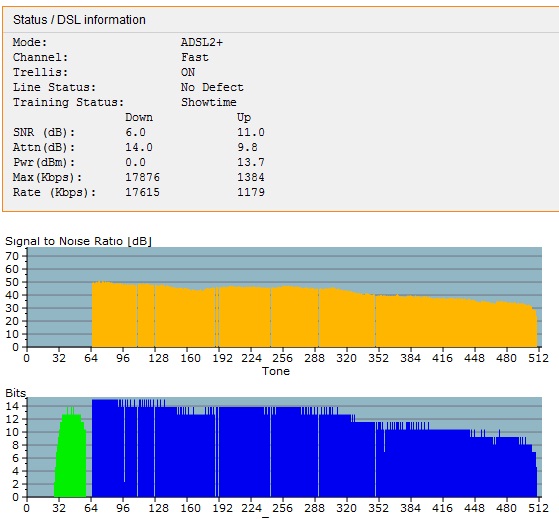The width and height of the screenshot is (559, 519).
Task: Select the 'Pwr(dBm):' row label
Action: pyautogui.click(x=44, y=162)
